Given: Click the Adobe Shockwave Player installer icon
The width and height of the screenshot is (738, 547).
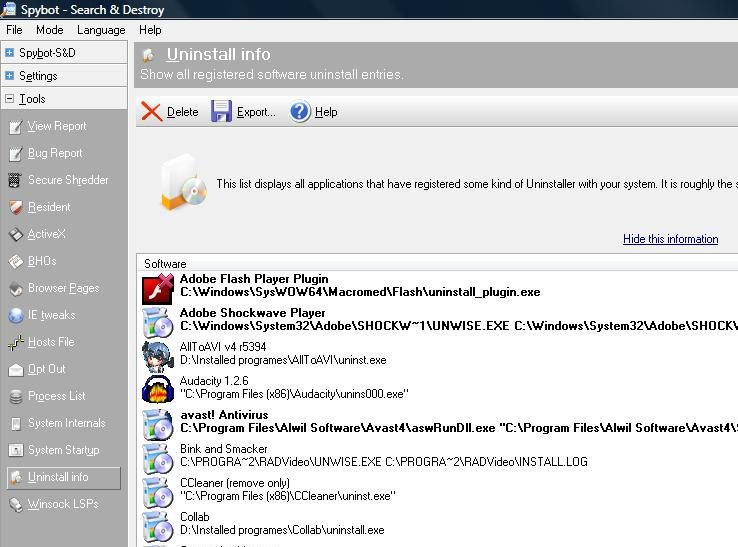Looking at the screenshot, I should coord(158,322).
